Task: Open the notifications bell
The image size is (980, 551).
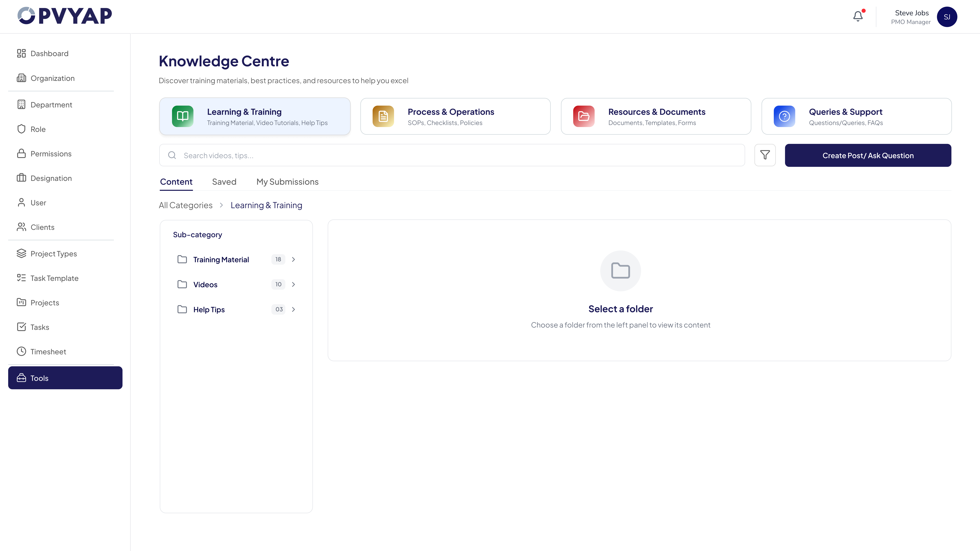Action: (858, 16)
